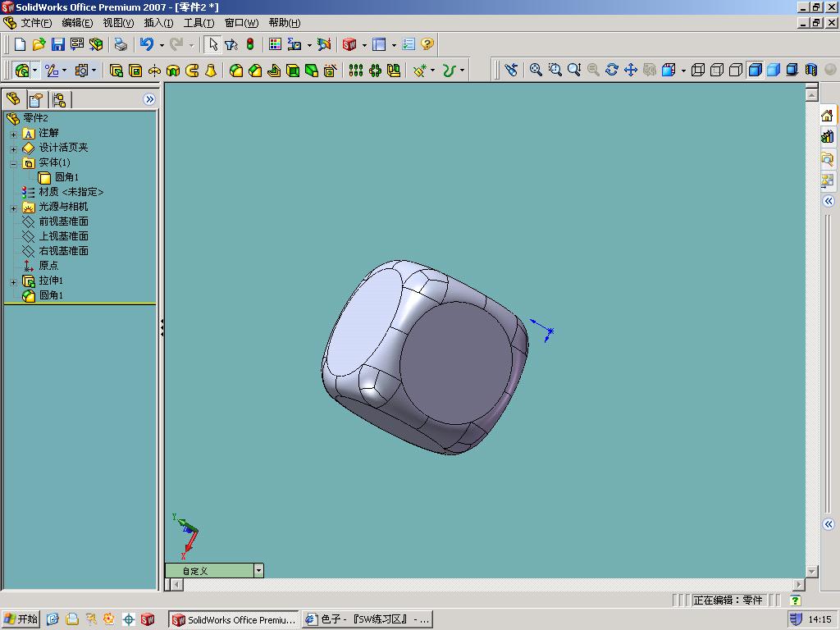
Task: Select the Pan view tool
Action: [631, 71]
